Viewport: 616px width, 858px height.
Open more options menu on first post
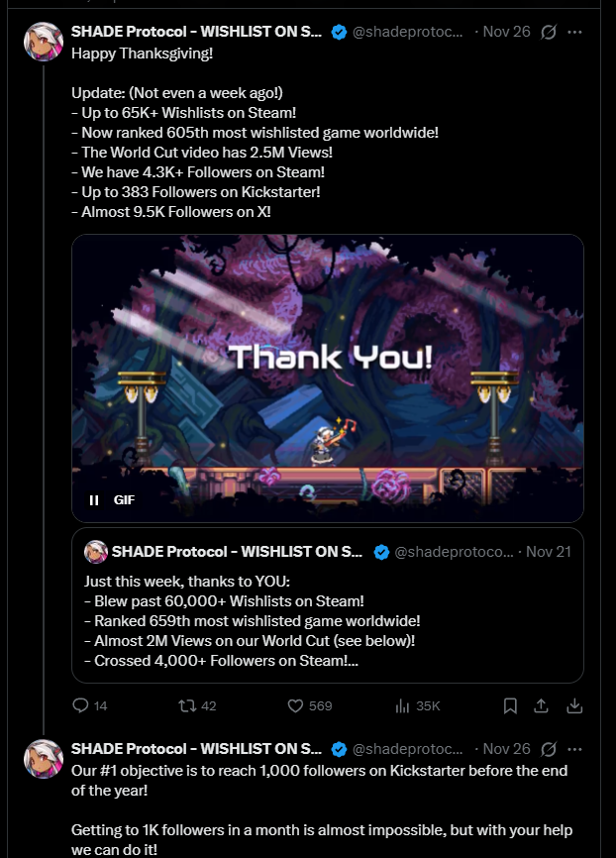click(x=574, y=33)
